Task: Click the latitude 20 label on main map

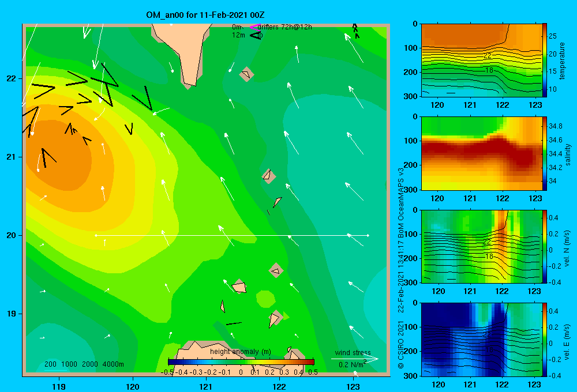Action: pyautogui.click(x=12, y=235)
